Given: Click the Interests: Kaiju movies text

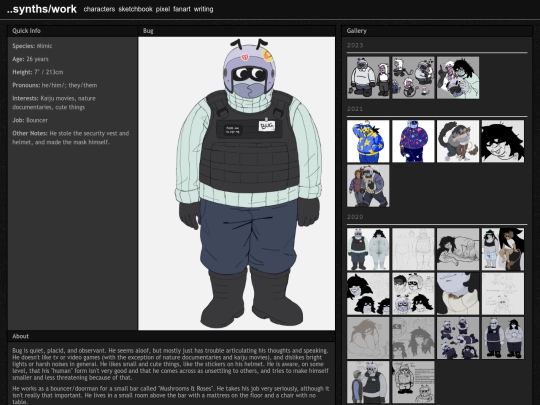Looking at the screenshot, I should [54, 103].
